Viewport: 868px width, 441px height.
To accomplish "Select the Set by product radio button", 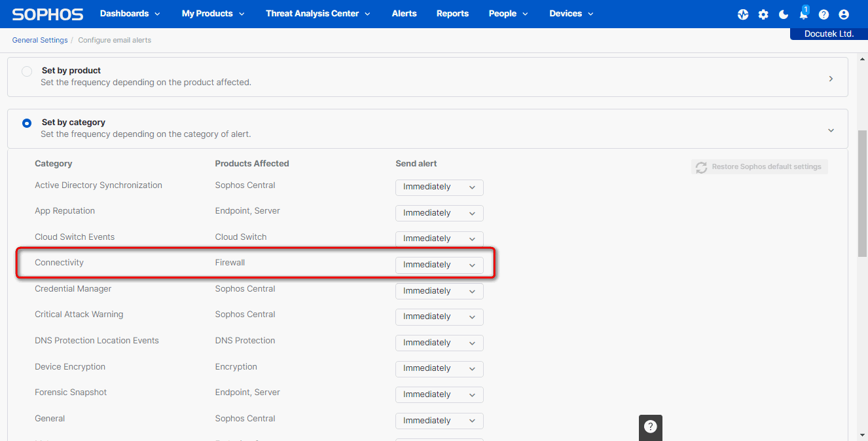I will (x=27, y=71).
